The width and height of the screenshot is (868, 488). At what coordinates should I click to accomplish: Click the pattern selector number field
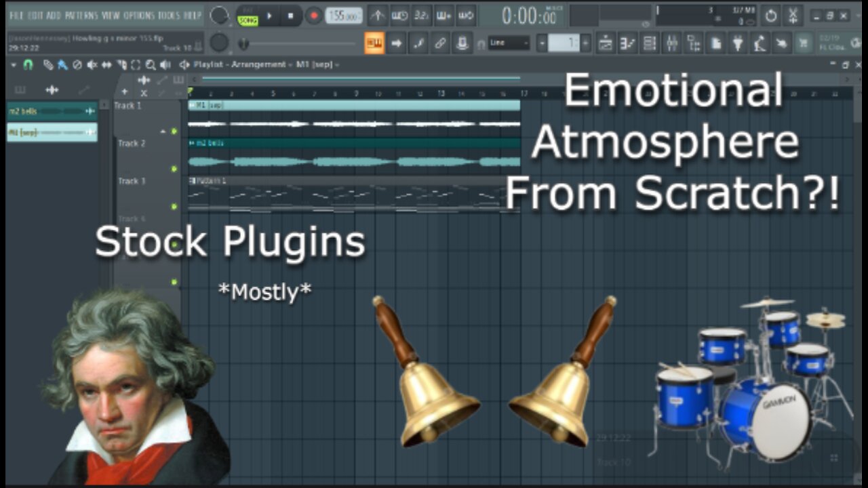564,43
